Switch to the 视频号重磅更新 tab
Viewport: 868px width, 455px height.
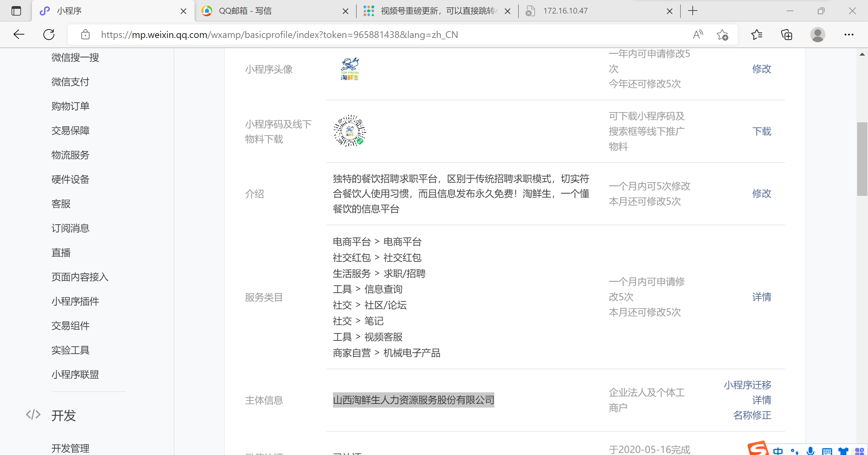(x=438, y=11)
